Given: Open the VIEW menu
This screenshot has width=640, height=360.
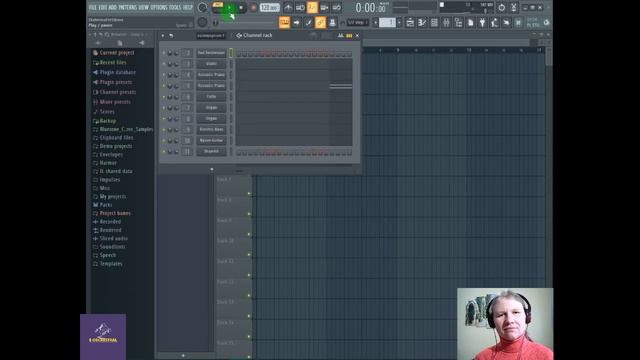Looking at the screenshot, I should [x=144, y=7].
